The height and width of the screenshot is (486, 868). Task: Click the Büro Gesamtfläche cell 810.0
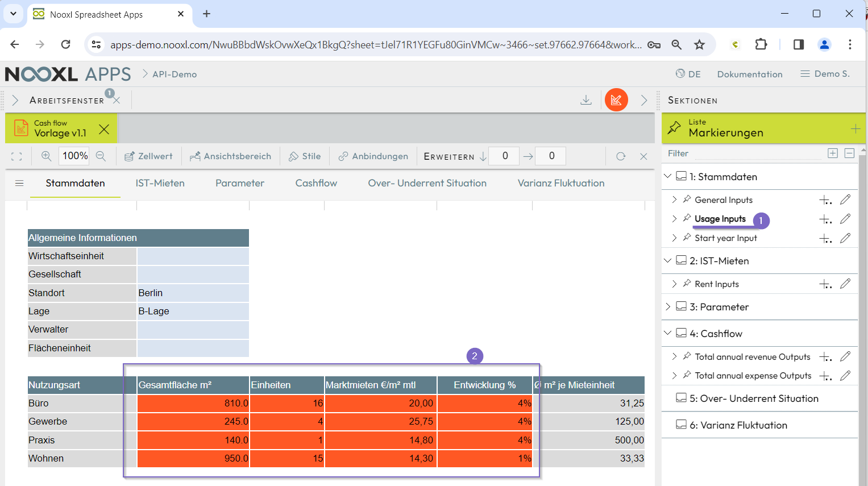tap(193, 403)
